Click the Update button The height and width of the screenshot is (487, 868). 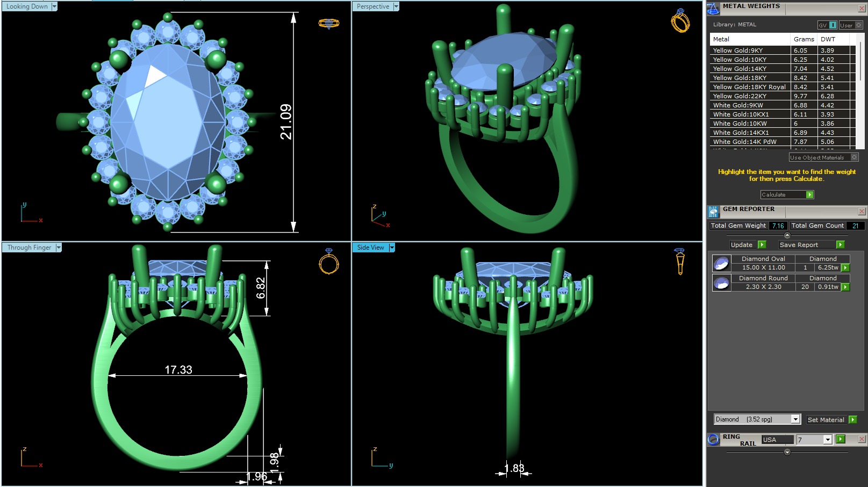click(744, 245)
